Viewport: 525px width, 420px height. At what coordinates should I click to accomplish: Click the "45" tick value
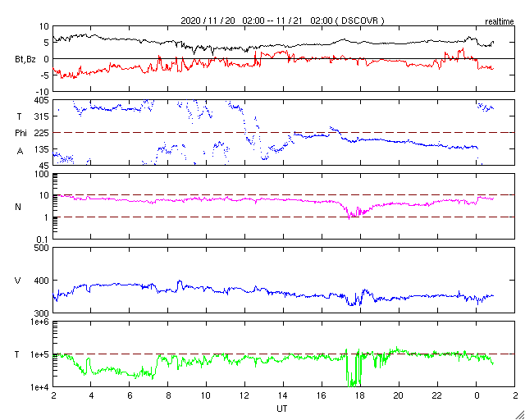pos(45,165)
